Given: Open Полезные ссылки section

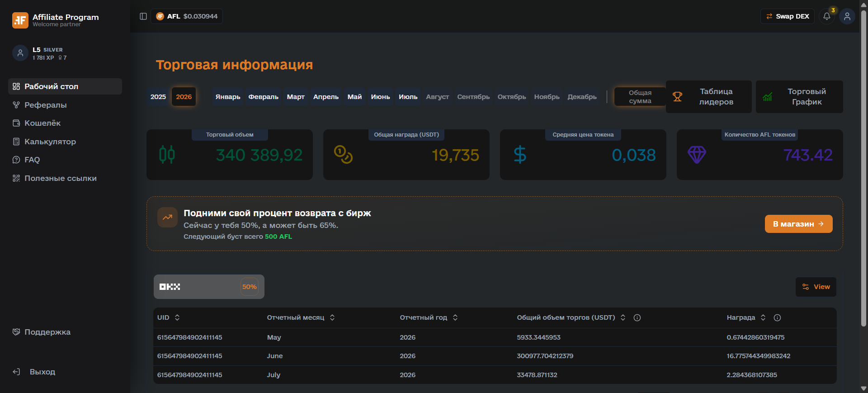Looking at the screenshot, I should click(65, 178).
